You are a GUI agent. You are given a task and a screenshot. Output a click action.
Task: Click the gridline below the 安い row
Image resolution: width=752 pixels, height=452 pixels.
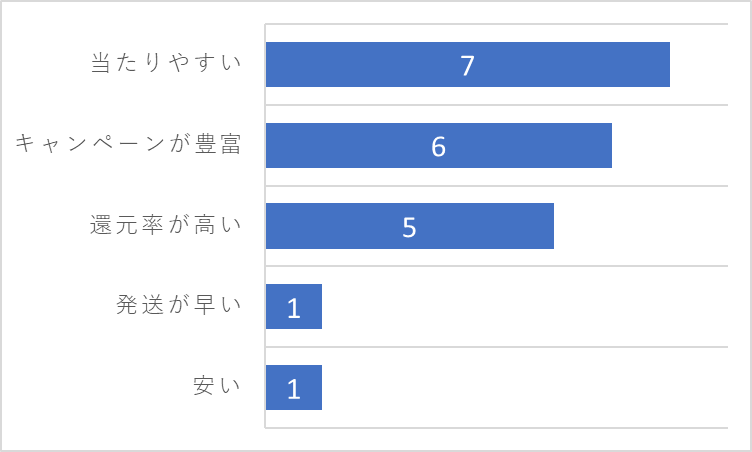point(496,428)
